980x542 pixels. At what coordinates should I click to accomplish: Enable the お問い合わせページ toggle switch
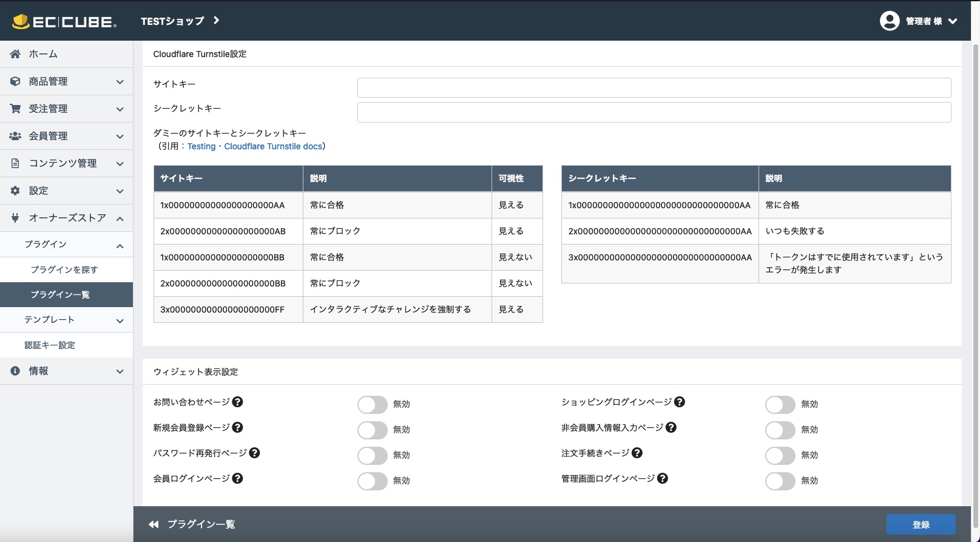pos(372,404)
